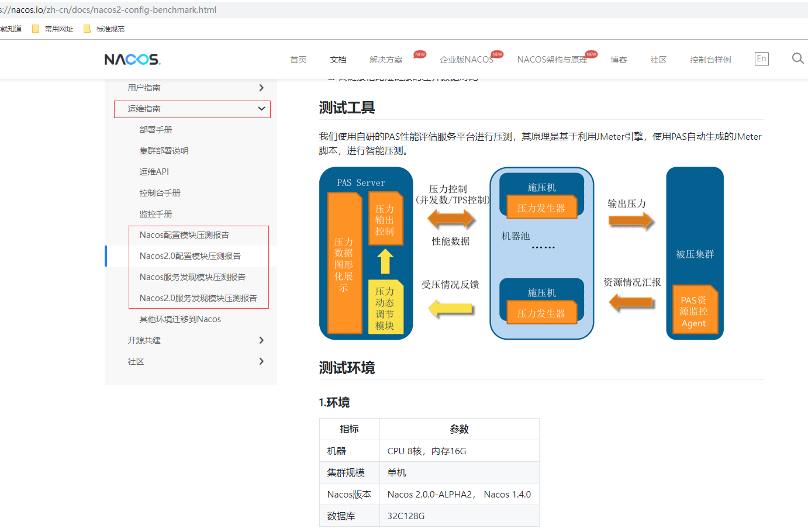Open 解决方案 navigation item

[x=386, y=60]
